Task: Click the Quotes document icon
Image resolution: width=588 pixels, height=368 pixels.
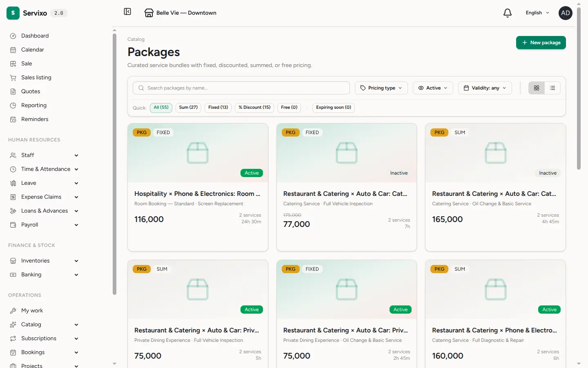Action: pos(13,92)
